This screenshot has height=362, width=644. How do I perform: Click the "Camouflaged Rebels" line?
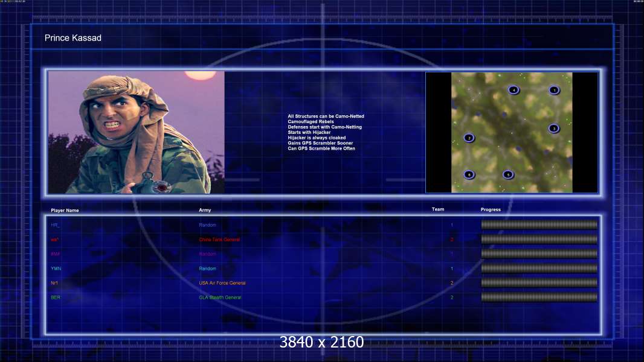[311, 121]
